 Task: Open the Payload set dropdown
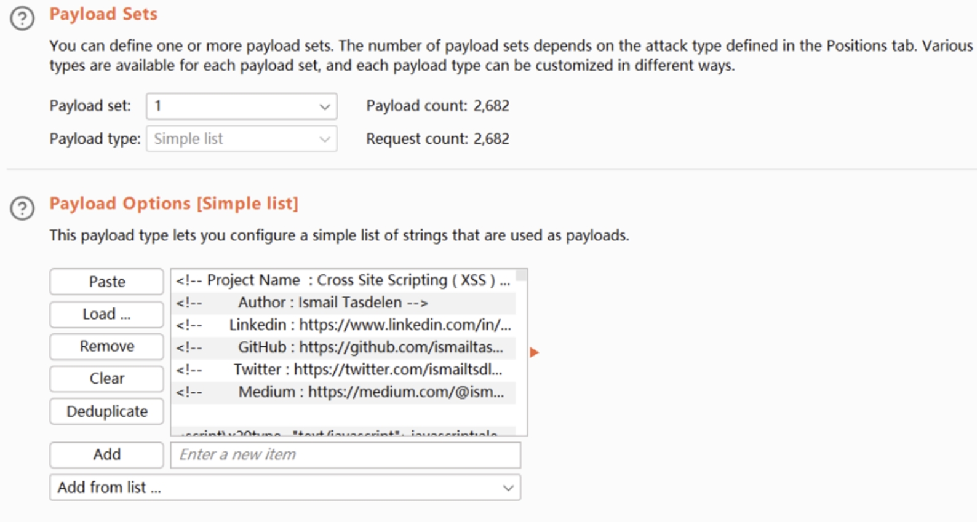tap(241, 106)
